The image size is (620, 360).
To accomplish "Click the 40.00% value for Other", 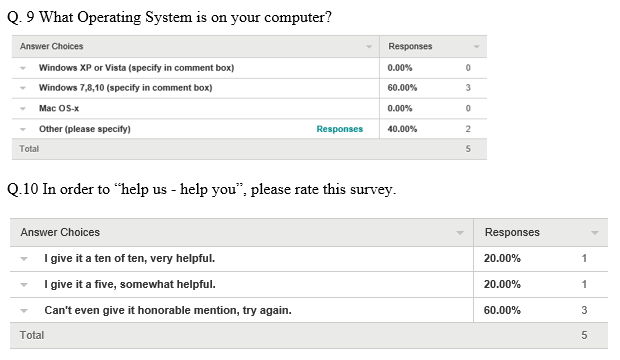I will pyautogui.click(x=402, y=129).
